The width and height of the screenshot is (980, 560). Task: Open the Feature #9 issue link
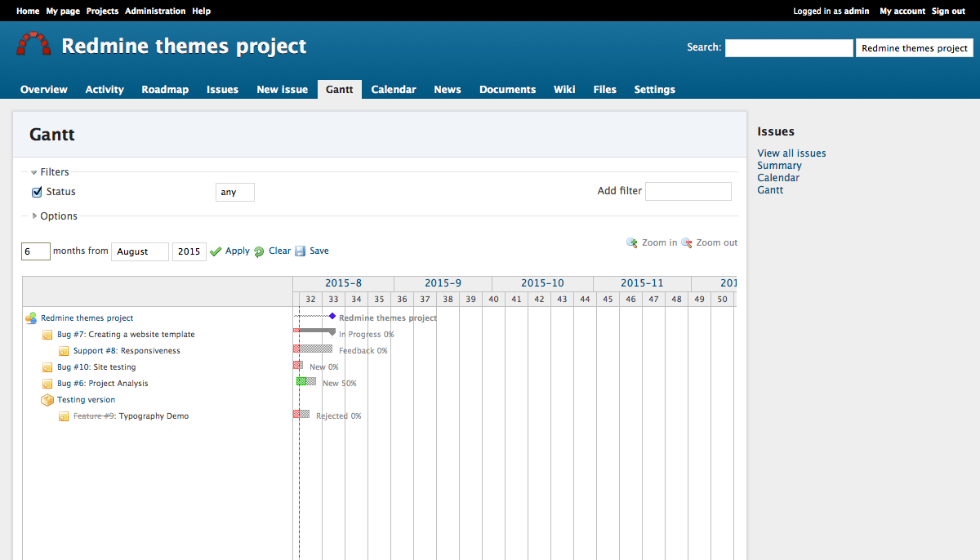(x=94, y=416)
